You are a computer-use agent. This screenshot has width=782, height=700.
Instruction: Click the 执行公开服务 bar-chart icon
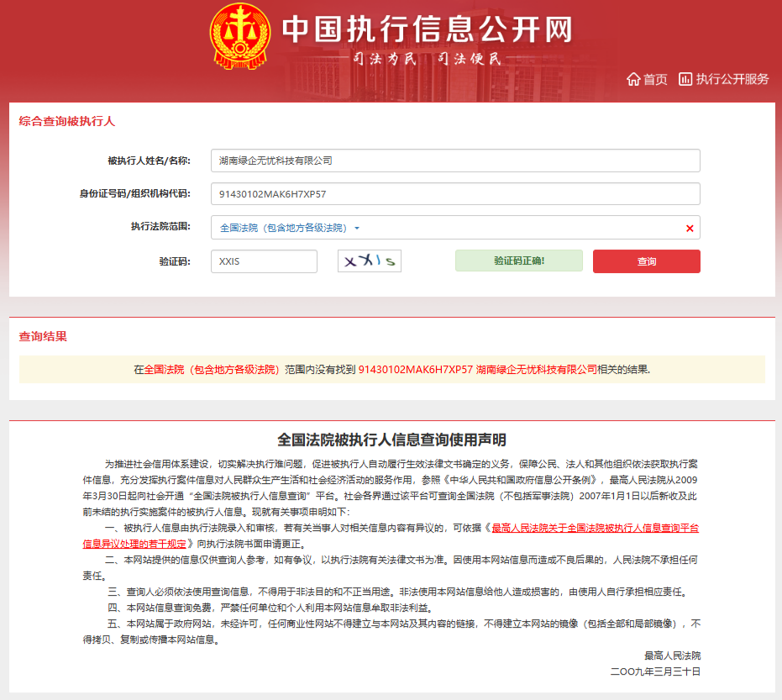[x=686, y=79]
